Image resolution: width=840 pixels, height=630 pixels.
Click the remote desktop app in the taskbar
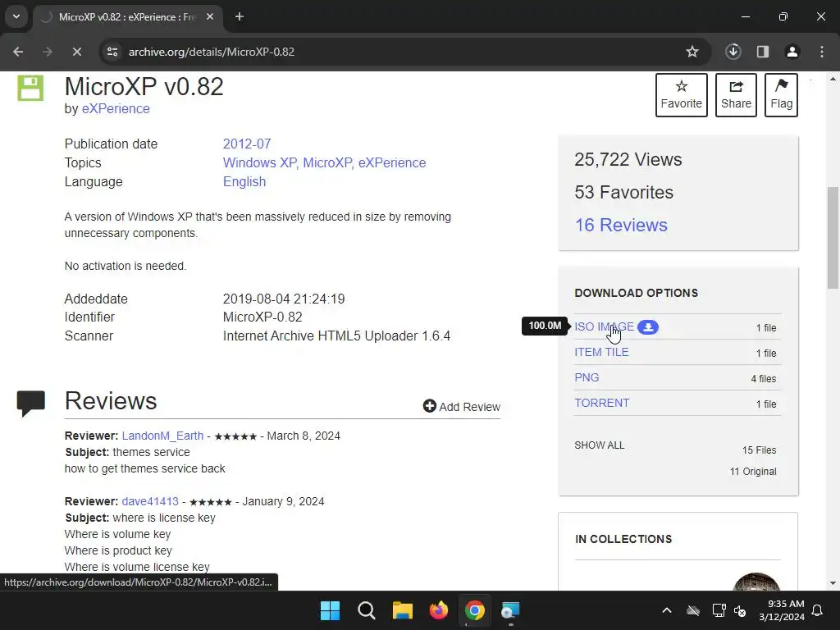coord(510,610)
